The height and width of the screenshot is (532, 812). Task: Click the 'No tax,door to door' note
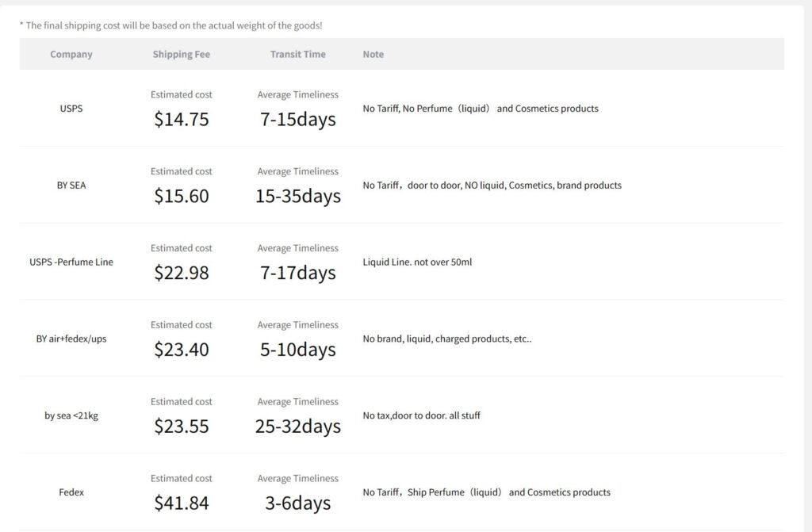(421, 415)
